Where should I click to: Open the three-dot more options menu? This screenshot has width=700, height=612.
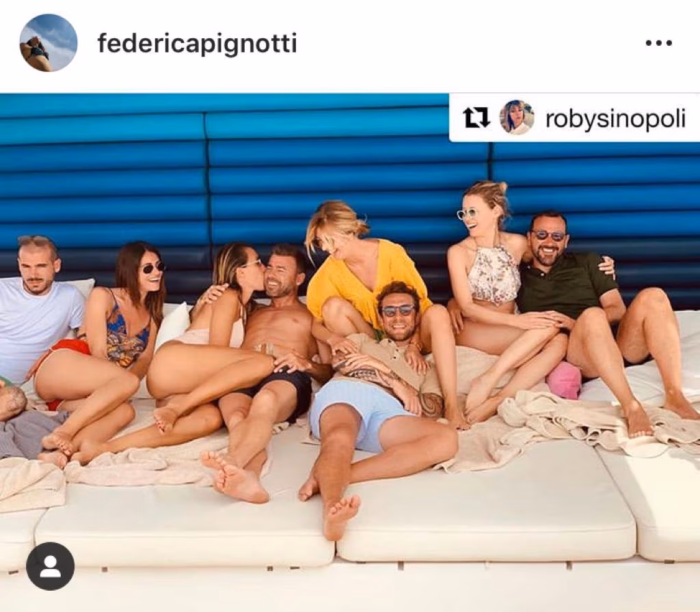[x=659, y=43]
